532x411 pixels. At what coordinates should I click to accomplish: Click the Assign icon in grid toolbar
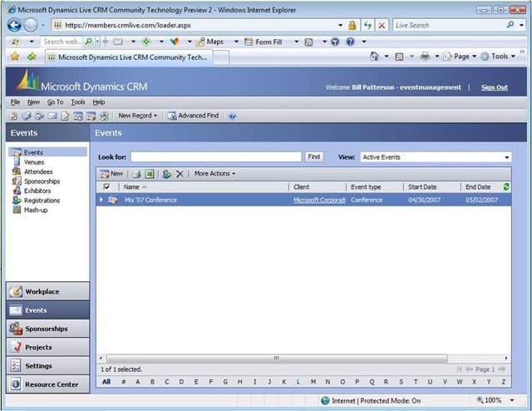pyautogui.click(x=166, y=174)
